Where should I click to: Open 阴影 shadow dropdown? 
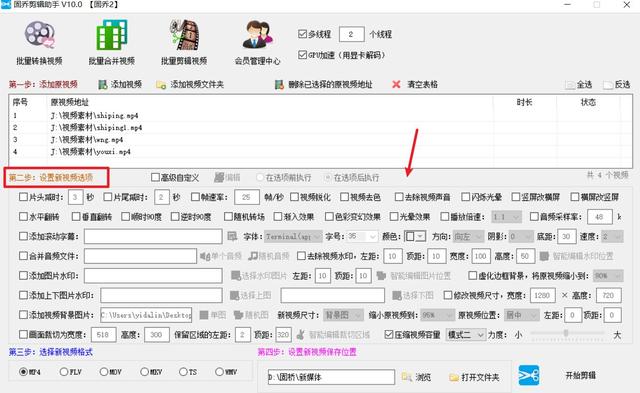tap(521, 236)
